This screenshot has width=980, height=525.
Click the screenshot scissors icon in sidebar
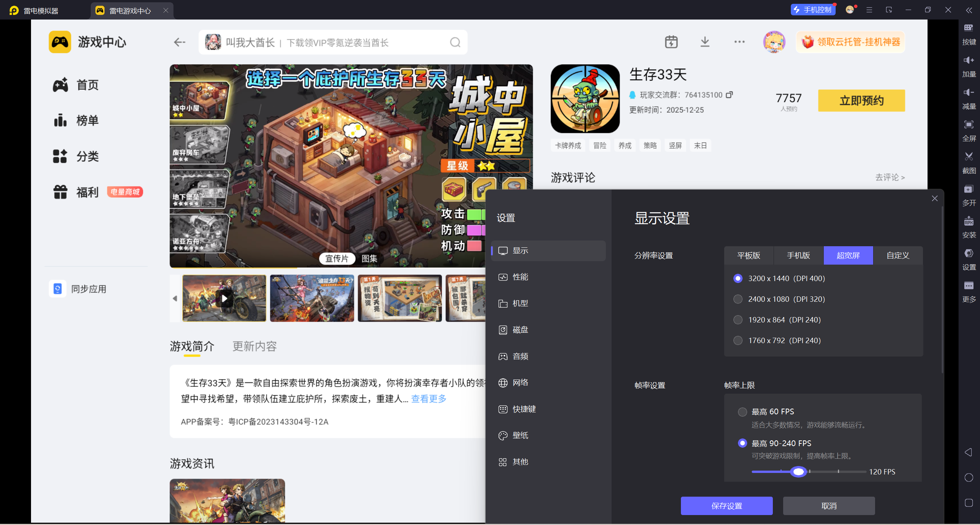point(969,157)
